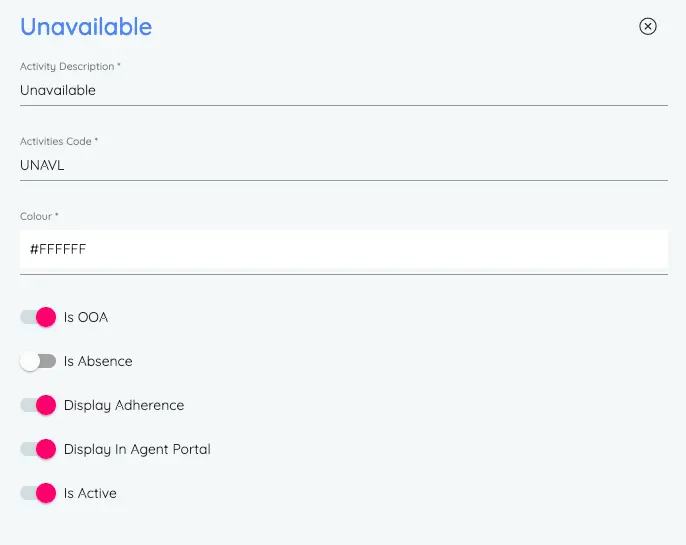Edit the Activities Code field UNAVL
The image size is (686, 545).
coord(344,165)
